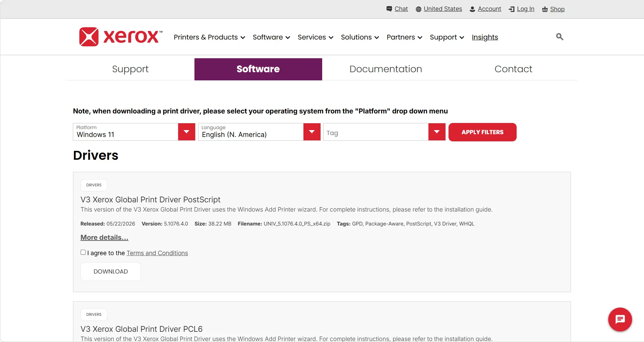The image size is (644, 342).
Task: Click the DRIVERS badge on the PostScript card
Action: [94, 185]
